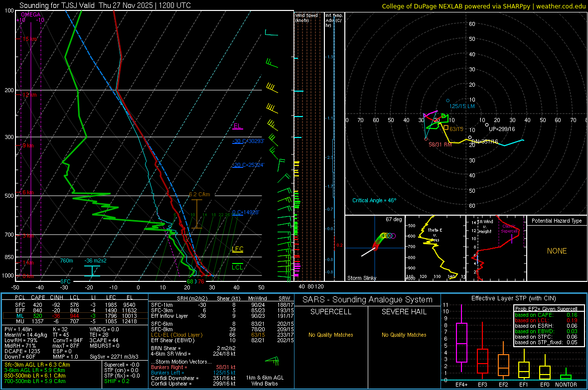Click the 'Effective Layer STP (with CIN)' title
Viewport: 588px width, 390px height.
coord(513,298)
